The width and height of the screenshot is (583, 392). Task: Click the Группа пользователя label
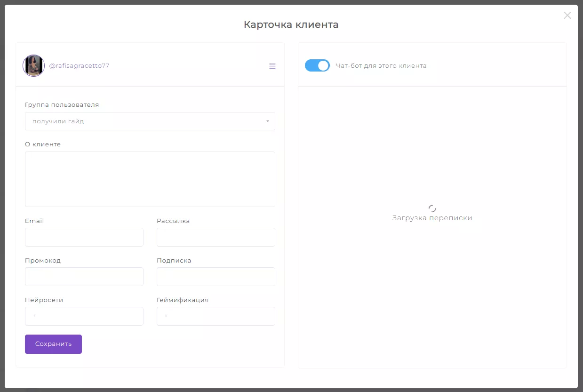click(x=62, y=104)
